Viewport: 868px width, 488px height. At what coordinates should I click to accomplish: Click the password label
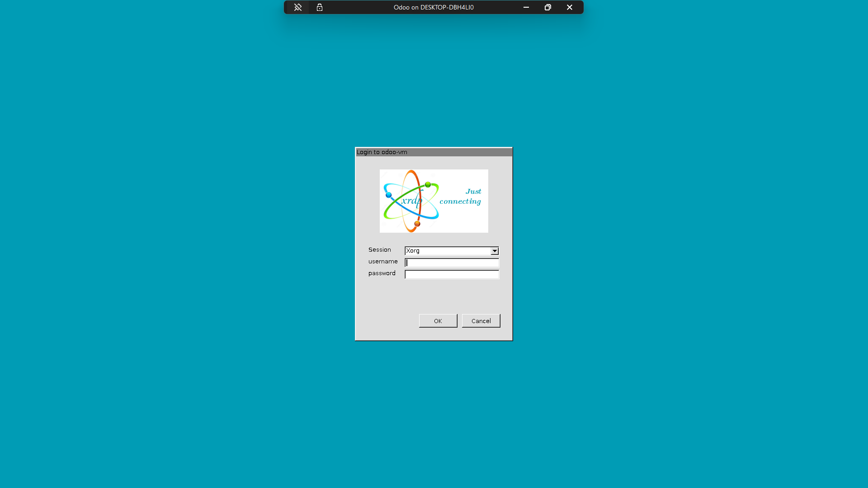(x=382, y=273)
